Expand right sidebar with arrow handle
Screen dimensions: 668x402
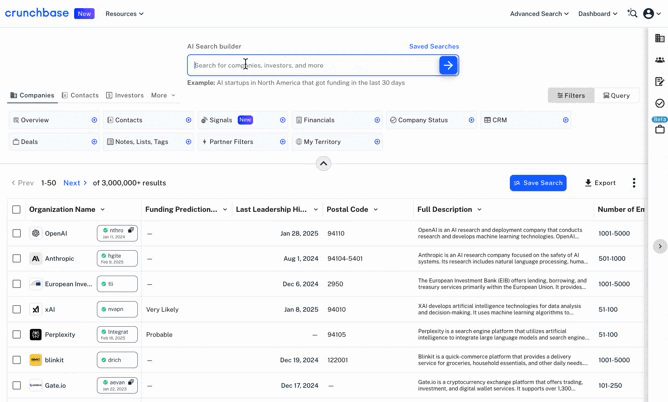659,246
